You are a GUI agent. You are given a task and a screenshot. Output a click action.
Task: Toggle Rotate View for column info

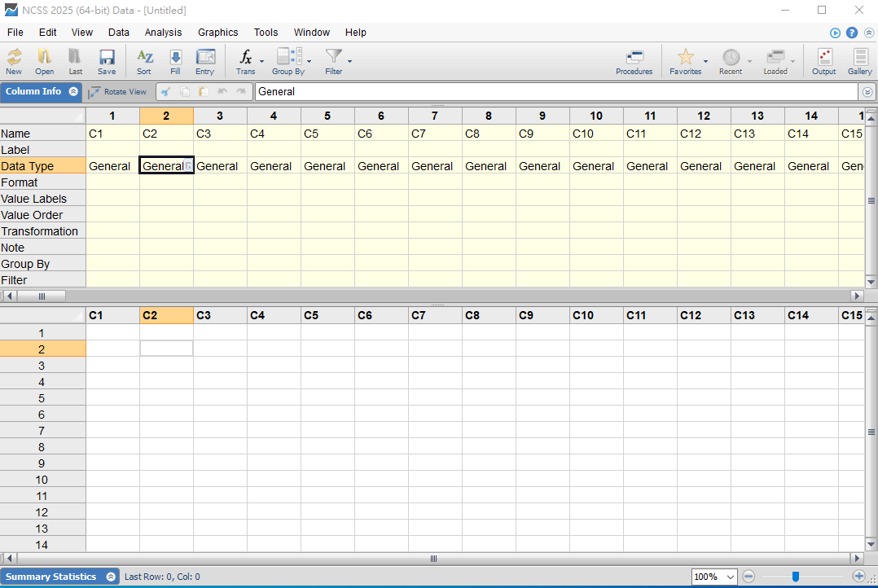click(118, 92)
